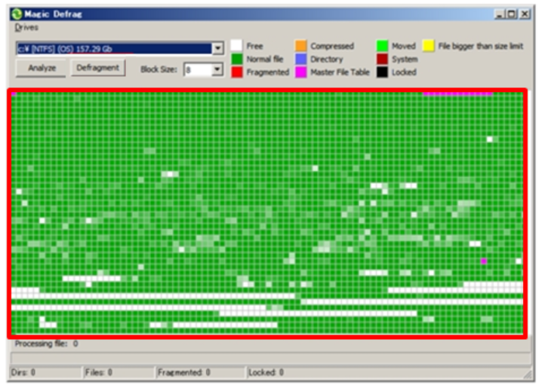The width and height of the screenshot is (545, 388).
Task: Click the window resize grip
Action: pyautogui.click(x=528, y=375)
